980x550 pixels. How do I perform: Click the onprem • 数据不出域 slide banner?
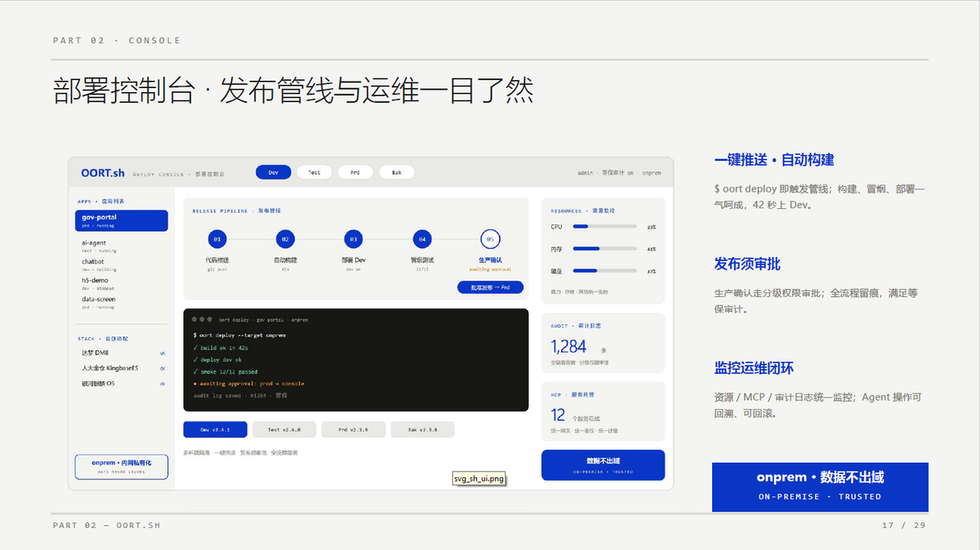click(x=820, y=486)
